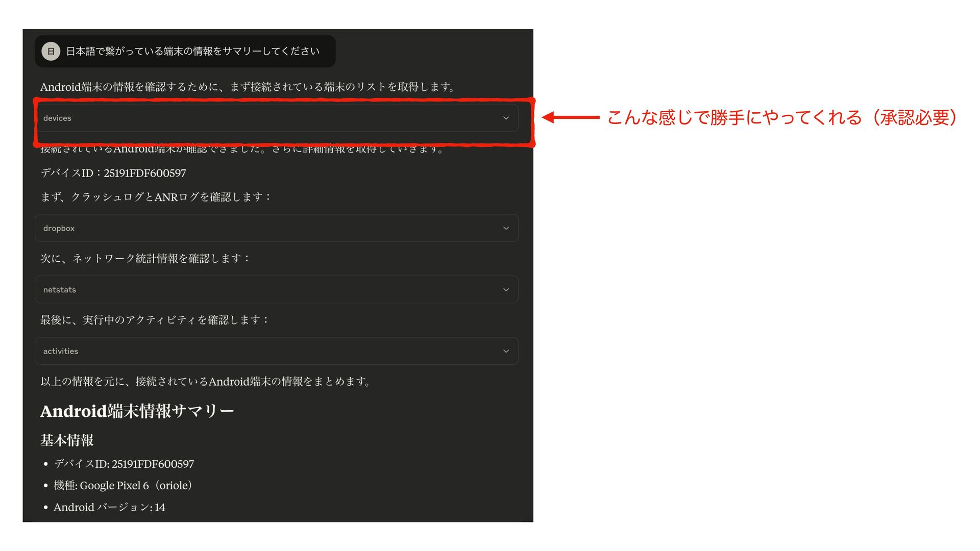Click the クラッシュログとANRログ sentence

[156, 196]
